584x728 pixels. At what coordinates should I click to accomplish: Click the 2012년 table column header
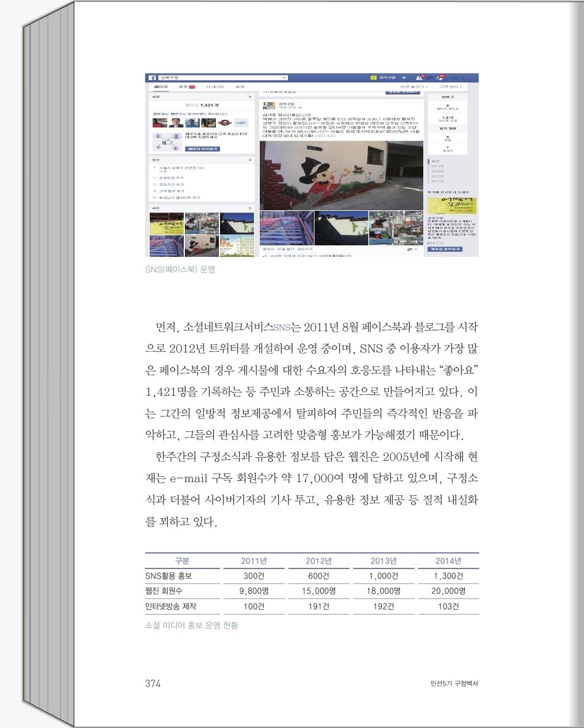tap(318, 560)
